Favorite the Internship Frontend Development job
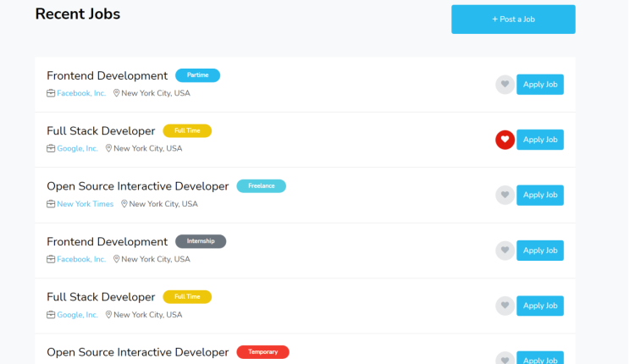The width and height of the screenshot is (635, 364). pos(505,251)
